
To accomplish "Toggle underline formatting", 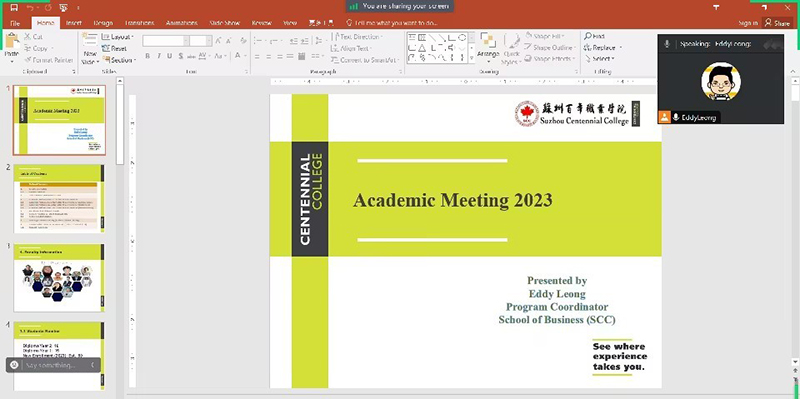I will click(x=169, y=56).
